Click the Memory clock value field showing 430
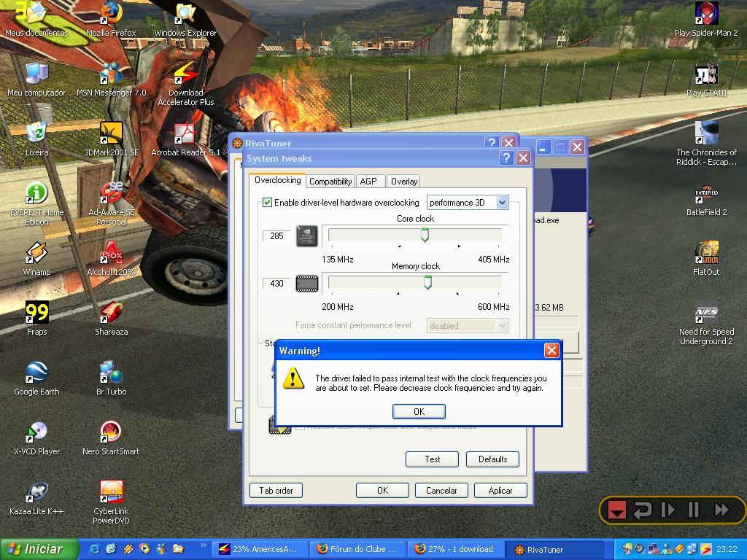Screen dimensions: 747x560 tap(276, 284)
